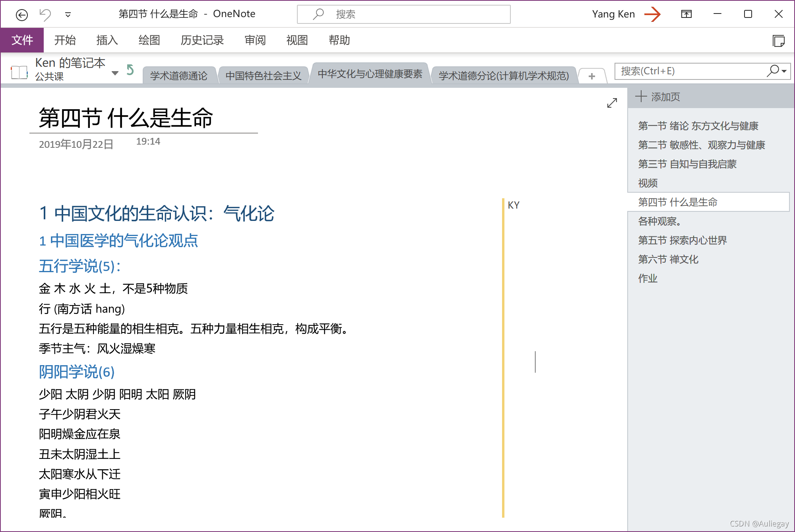Click the line 季节主气：风火湿燥寒
The image size is (795, 532).
click(97, 348)
